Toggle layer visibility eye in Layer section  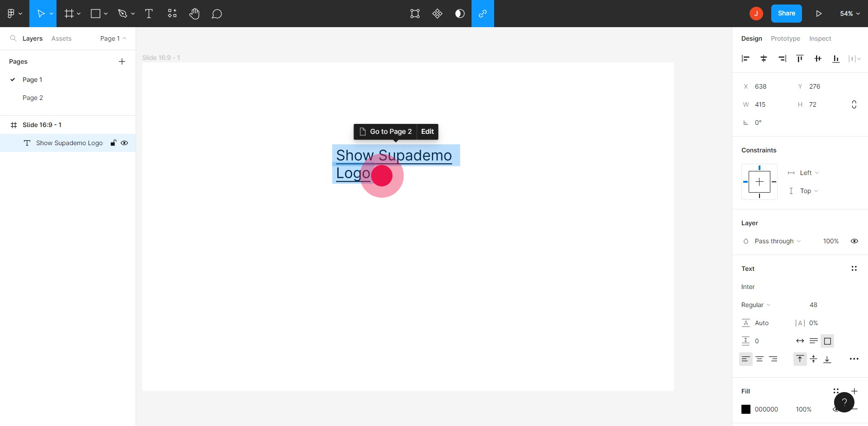point(854,241)
